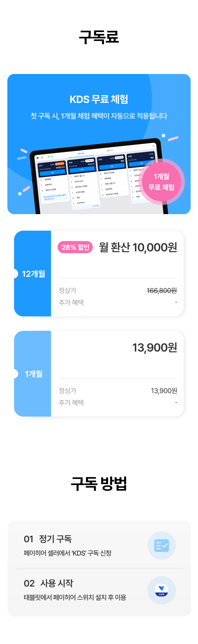Switch to the 접수 19 tab
The height and width of the screenshot is (644, 198).
[81, 153]
